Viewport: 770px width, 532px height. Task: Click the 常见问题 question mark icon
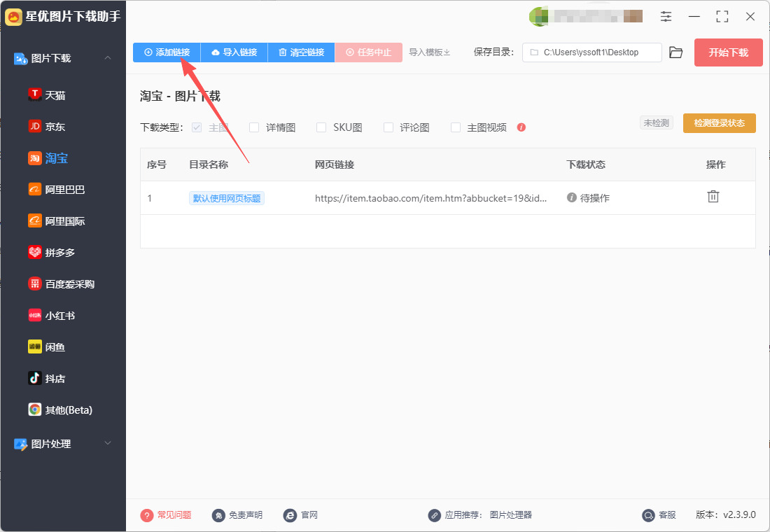[147, 514]
